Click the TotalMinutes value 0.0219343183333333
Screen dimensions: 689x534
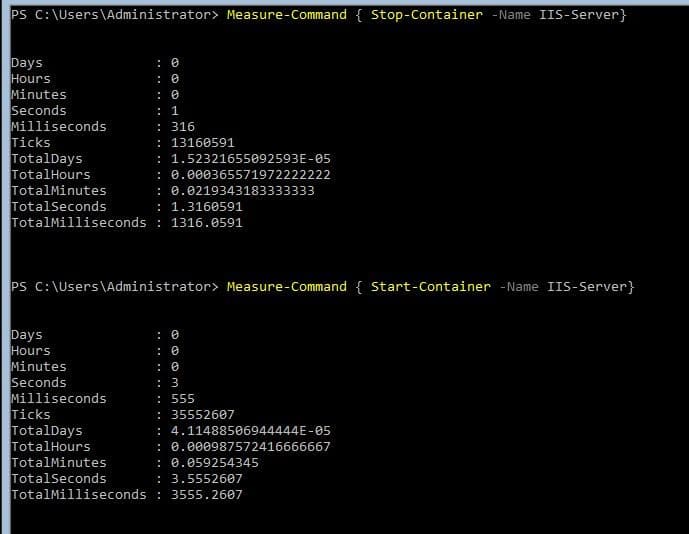click(243, 191)
